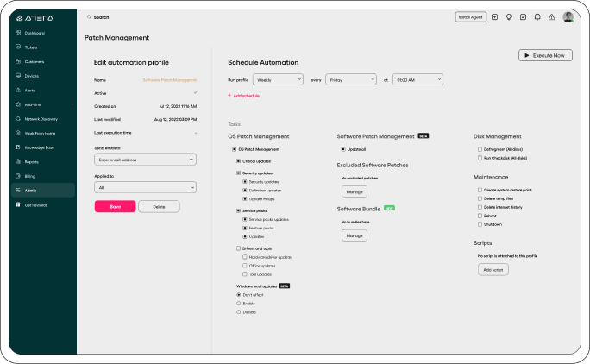Open the user profile avatar
Viewport: 590px width, 364px height.
point(568,16)
